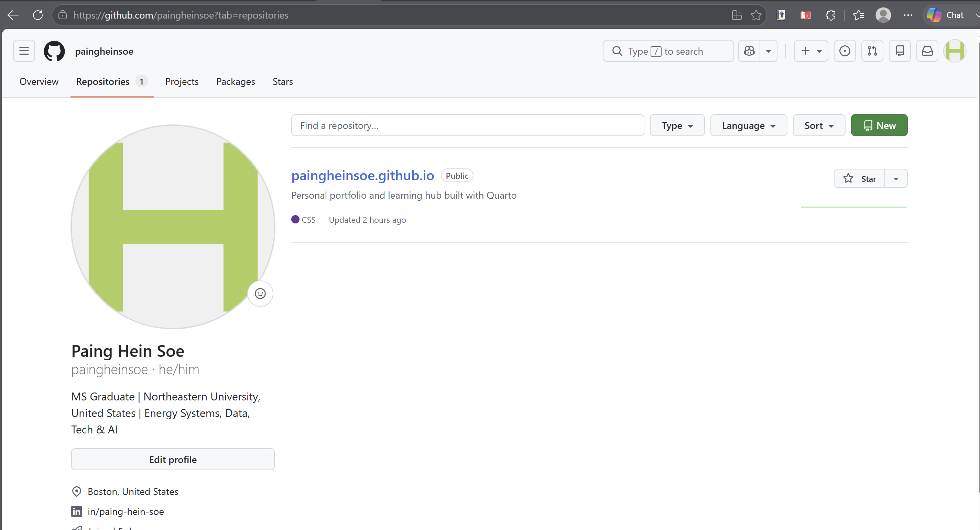Open the Copilot chat icon
This screenshot has height=530, width=980.
click(749, 51)
